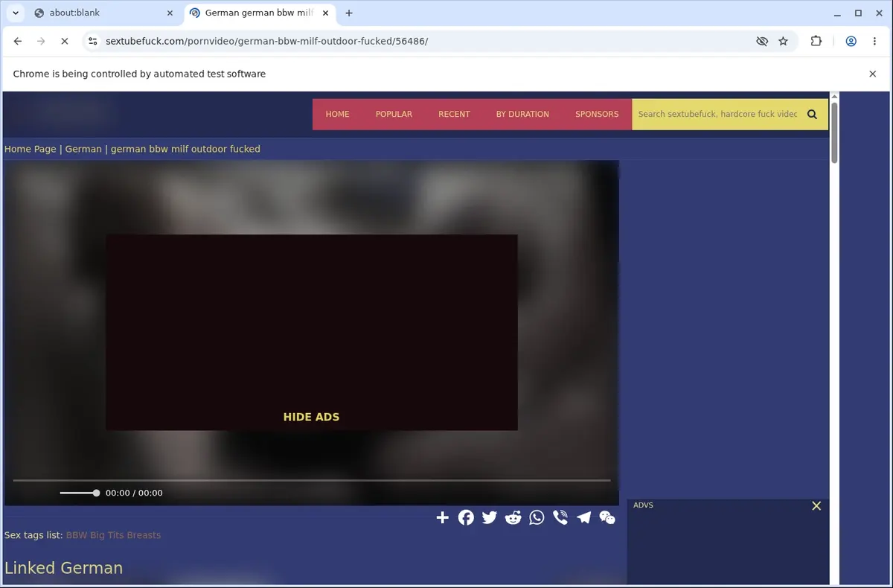Dismiss the automated test software infobar
This screenshot has height=588, width=893.
pos(873,74)
